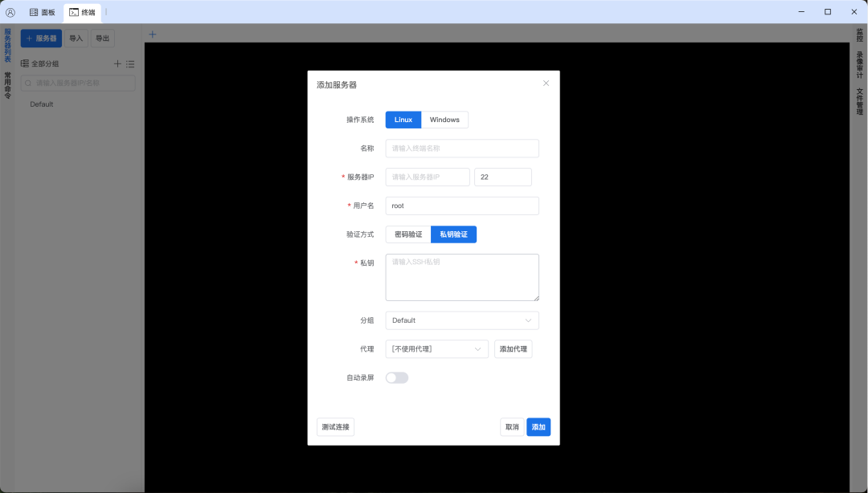Select the 密码验证 authentication option

407,234
